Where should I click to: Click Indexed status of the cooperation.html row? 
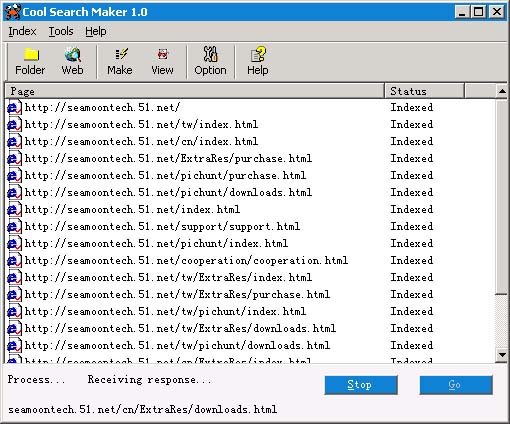412,260
